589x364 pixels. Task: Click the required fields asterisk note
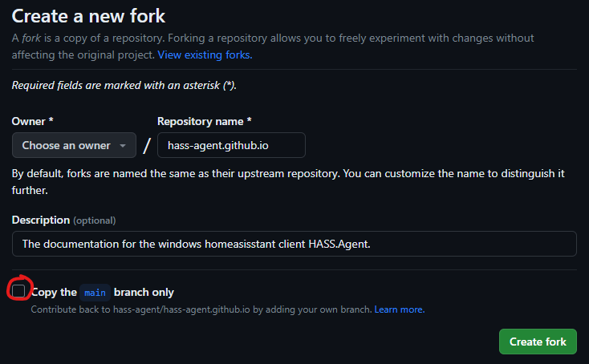(x=124, y=85)
